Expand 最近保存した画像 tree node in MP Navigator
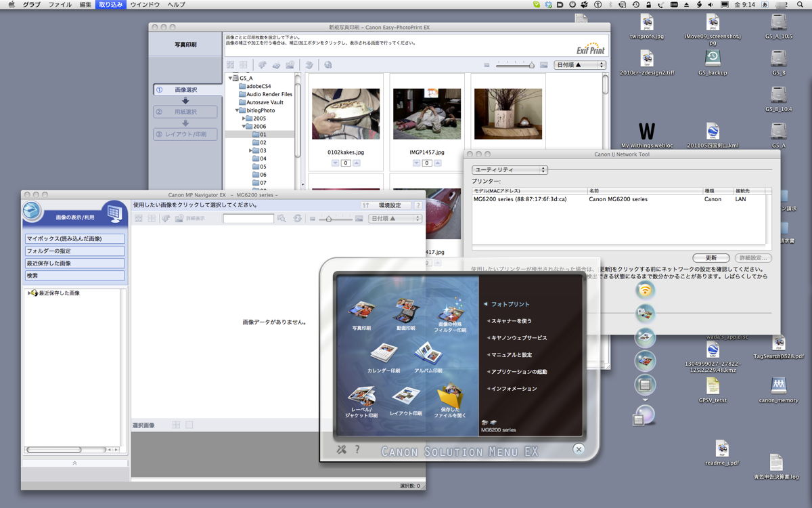Viewport: 812px width, 508px height. pyautogui.click(x=30, y=293)
